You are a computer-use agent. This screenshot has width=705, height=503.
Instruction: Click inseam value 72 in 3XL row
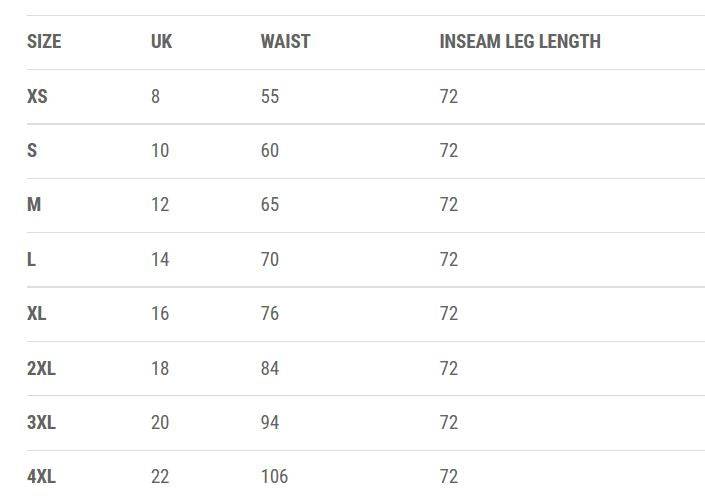click(449, 423)
